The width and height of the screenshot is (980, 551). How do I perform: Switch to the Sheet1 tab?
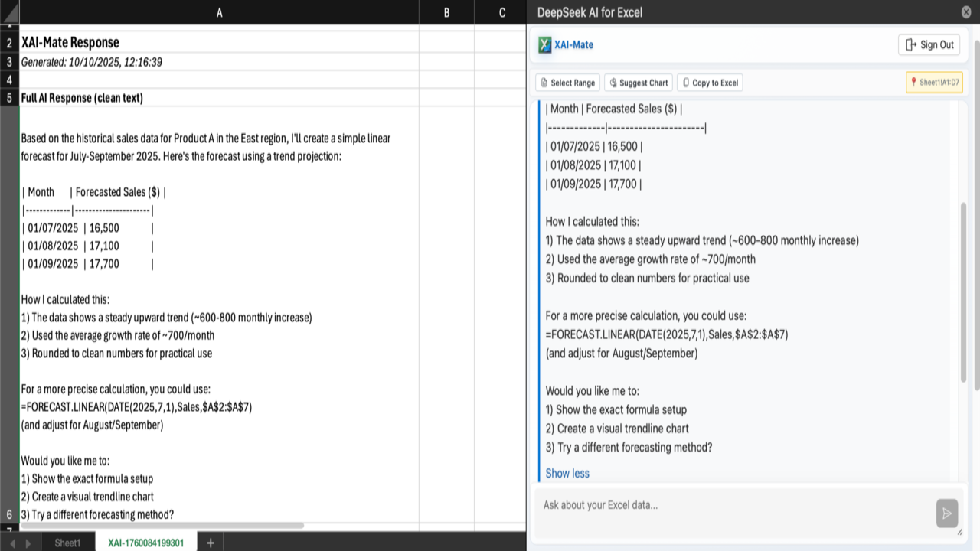point(67,543)
